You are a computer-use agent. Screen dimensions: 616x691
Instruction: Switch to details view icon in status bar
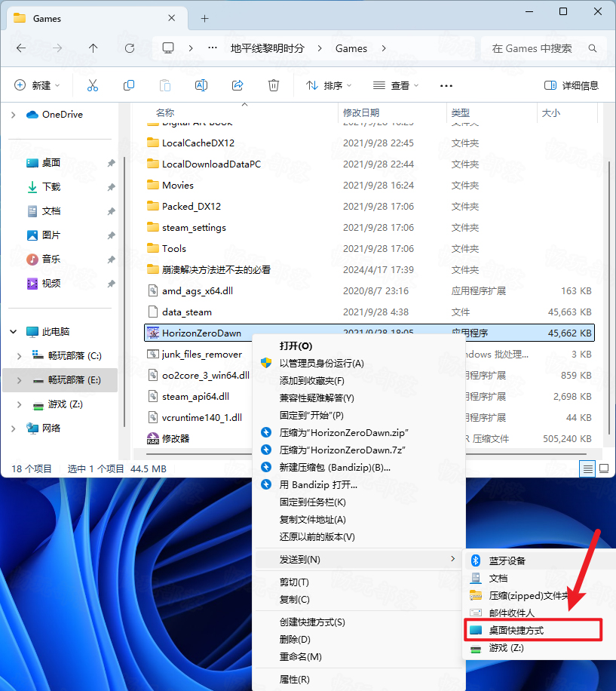[587, 469]
